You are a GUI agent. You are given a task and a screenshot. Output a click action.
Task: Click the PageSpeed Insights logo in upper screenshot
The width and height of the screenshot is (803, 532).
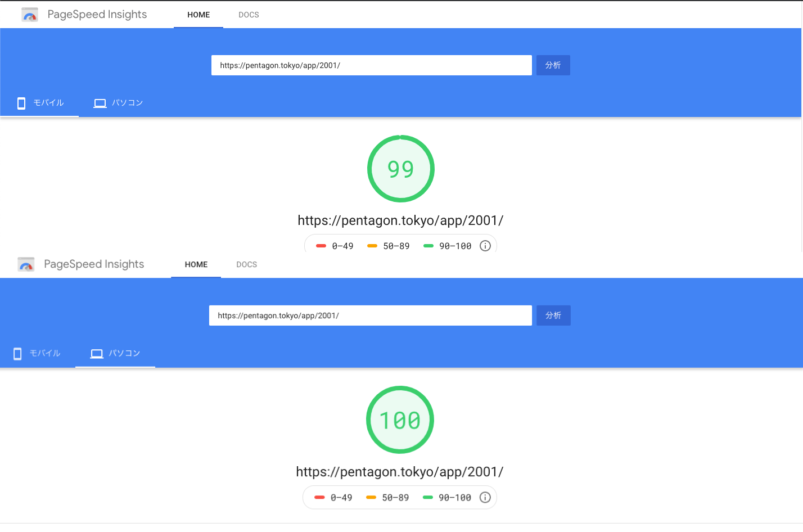pos(30,15)
